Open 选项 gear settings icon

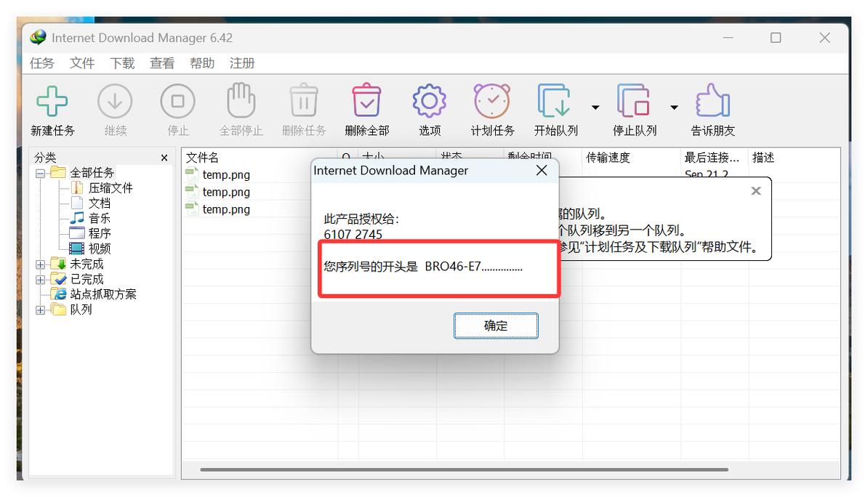pyautogui.click(x=429, y=102)
